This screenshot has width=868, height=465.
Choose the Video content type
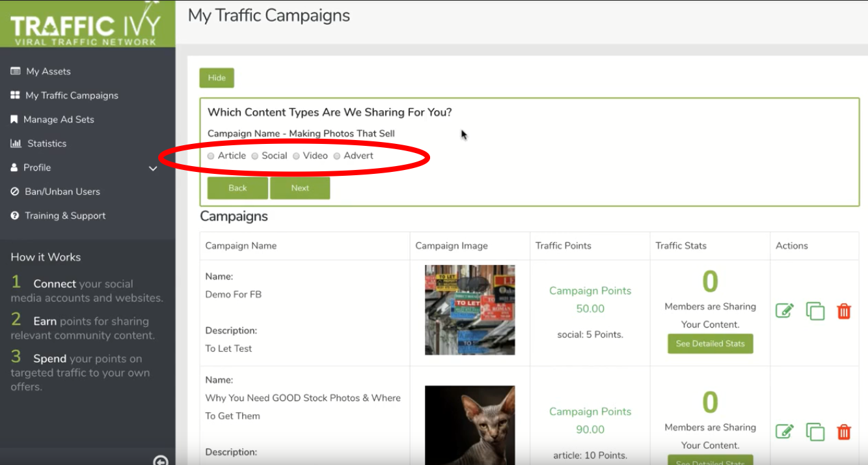click(296, 156)
